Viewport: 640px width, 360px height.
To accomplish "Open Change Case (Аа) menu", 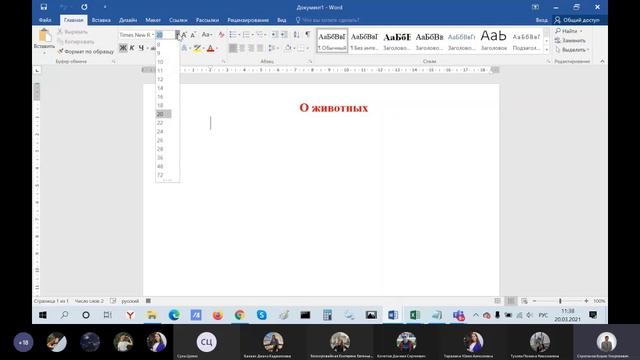I will [x=207, y=35].
